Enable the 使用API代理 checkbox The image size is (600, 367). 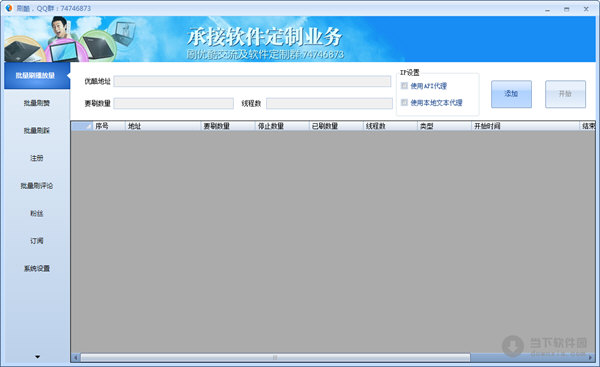(x=404, y=86)
